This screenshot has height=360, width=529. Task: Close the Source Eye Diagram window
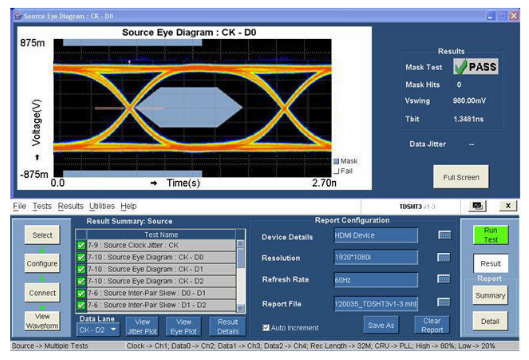point(513,16)
